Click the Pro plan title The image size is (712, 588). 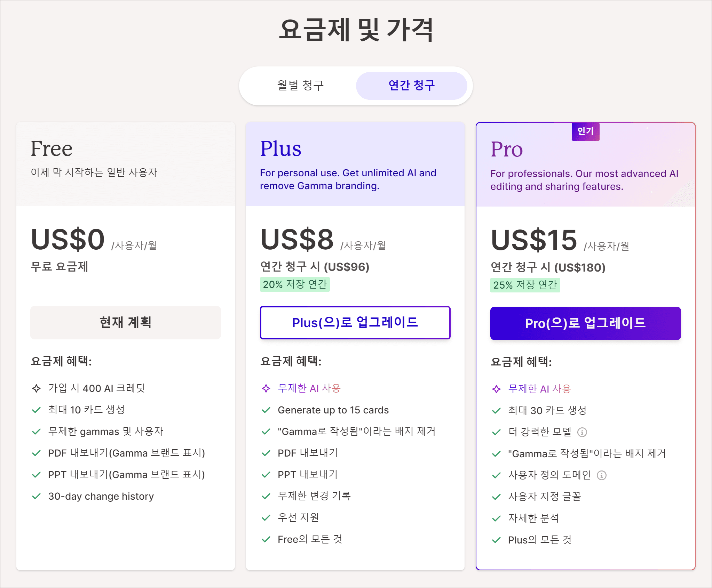pyautogui.click(x=506, y=149)
